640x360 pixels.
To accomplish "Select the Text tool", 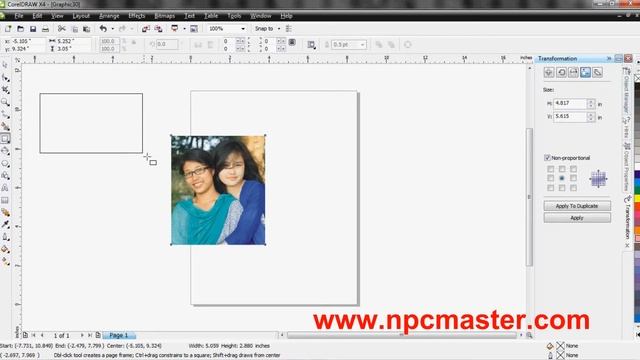I will [x=5, y=188].
